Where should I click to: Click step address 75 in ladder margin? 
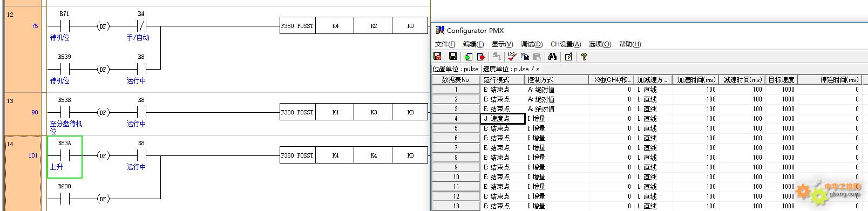(x=35, y=26)
